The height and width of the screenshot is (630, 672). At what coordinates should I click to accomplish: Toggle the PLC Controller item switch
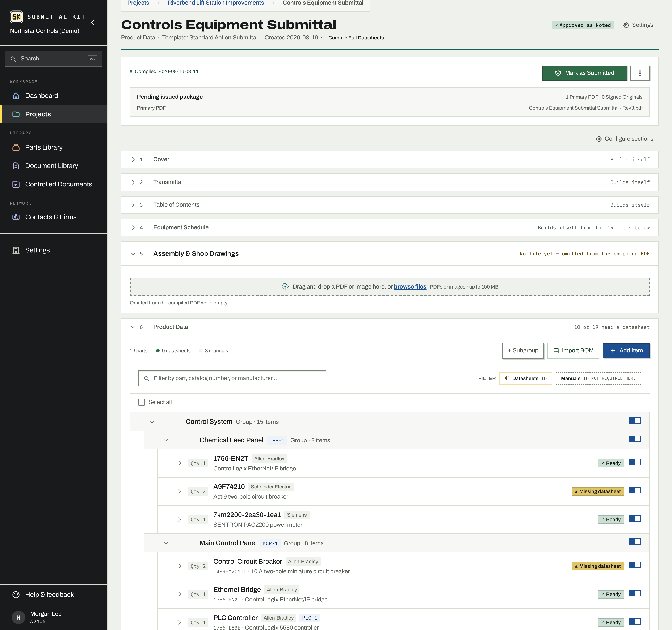[635, 621]
